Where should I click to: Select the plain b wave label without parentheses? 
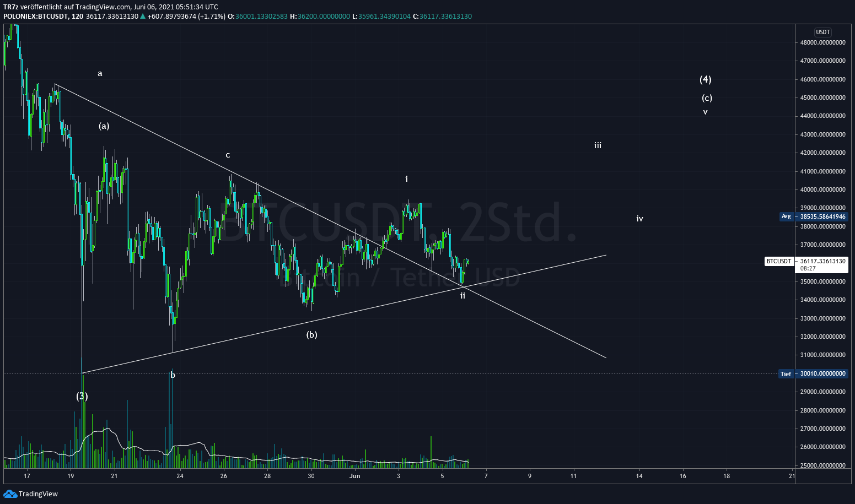coord(173,375)
